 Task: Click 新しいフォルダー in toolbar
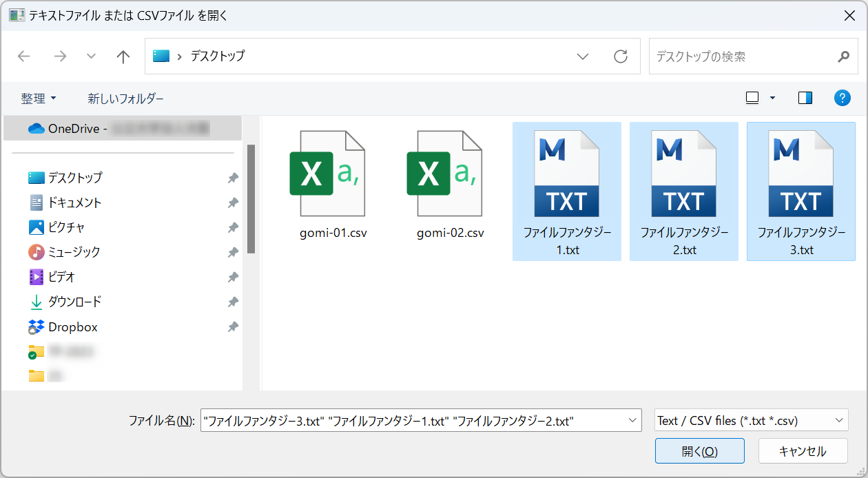pyautogui.click(x=125, y=98)
